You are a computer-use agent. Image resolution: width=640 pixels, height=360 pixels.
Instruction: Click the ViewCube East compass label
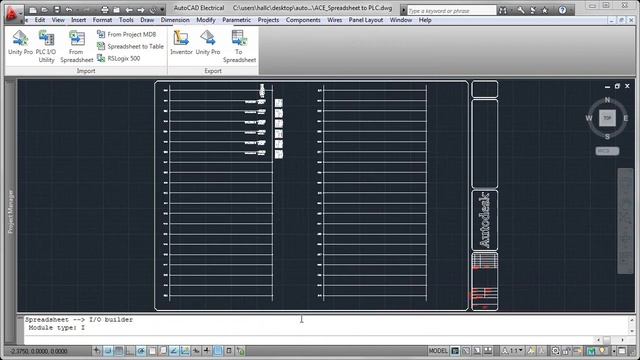tap(626, 118)
